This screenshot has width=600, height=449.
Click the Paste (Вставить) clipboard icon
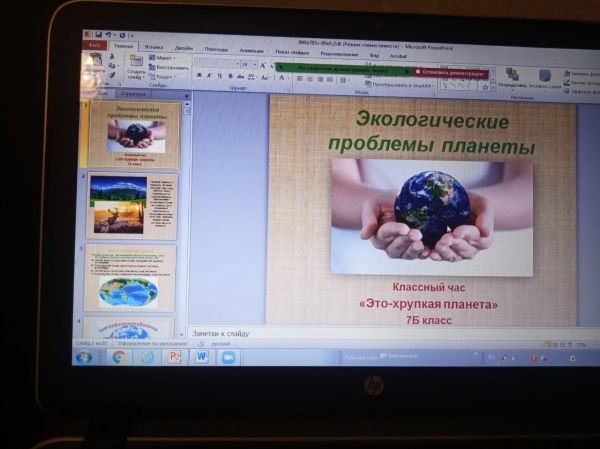(94, 64)
